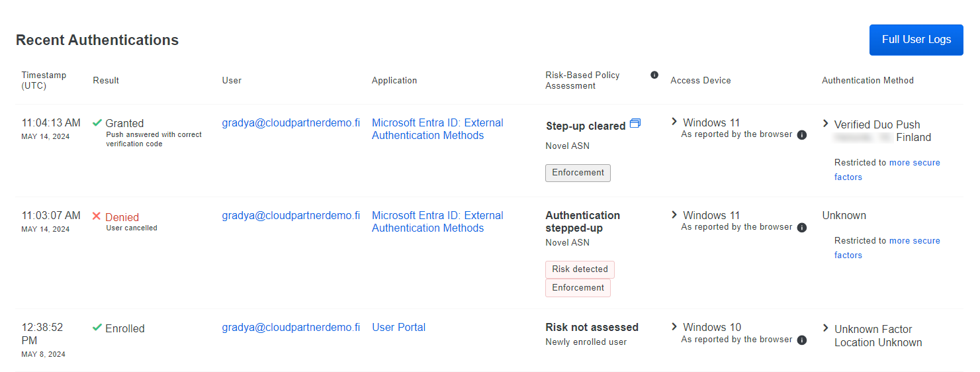The height and width of the screenshot is (372, 980).
Task: Open the gradya user link in the Denied row
Action: [x=290, y=216]
